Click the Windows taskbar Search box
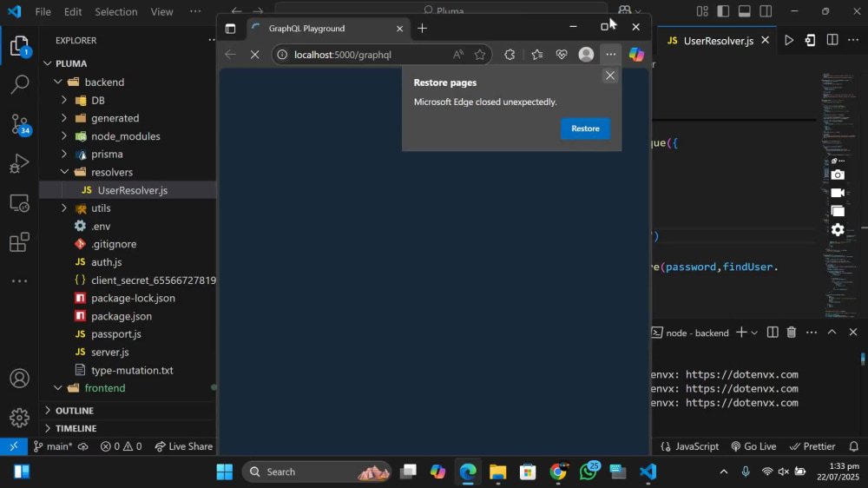 [x=317, y=472]
